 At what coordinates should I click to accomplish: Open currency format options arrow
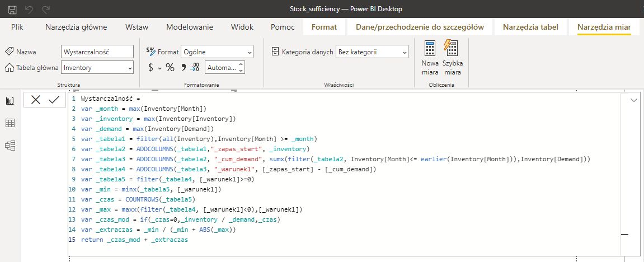coord(160,68)
